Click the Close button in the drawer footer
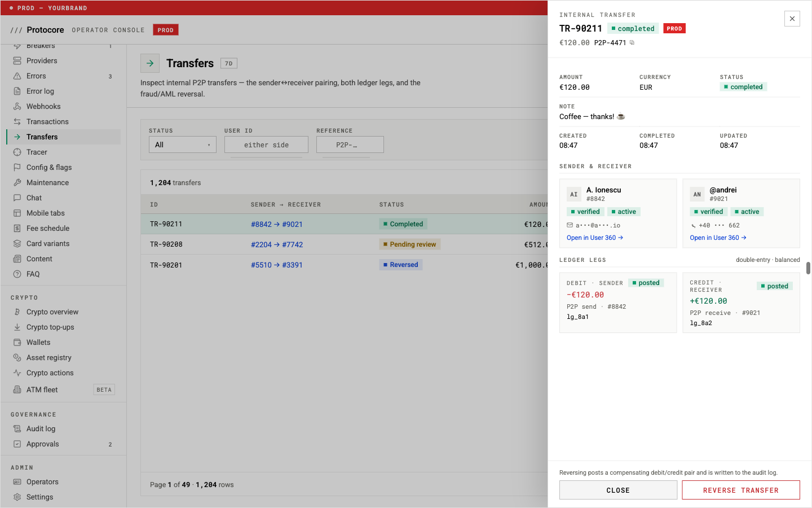 point(618,490)
